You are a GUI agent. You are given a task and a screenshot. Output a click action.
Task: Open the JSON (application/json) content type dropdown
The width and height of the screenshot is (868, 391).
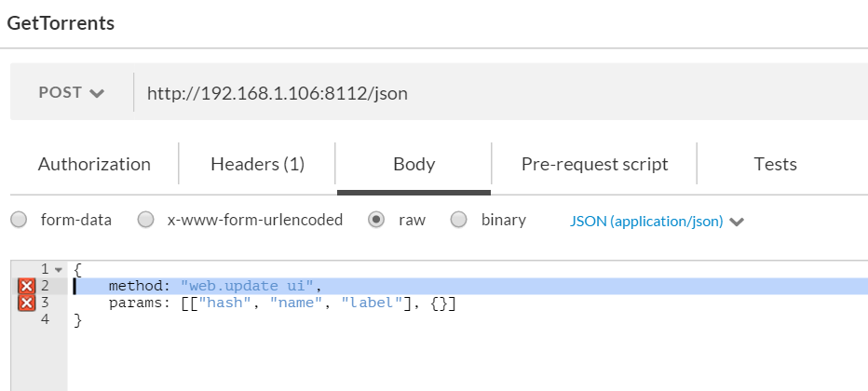(x=657, y=222)
